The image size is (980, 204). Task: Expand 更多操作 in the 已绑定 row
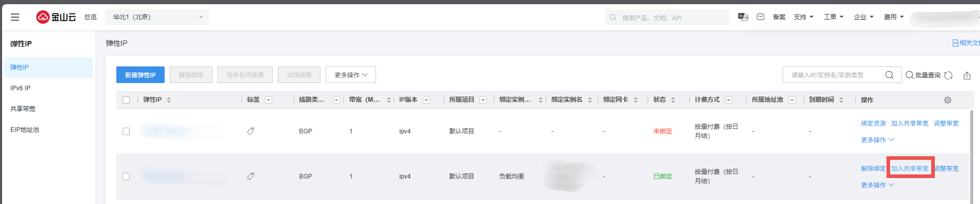tap(877, 185)
